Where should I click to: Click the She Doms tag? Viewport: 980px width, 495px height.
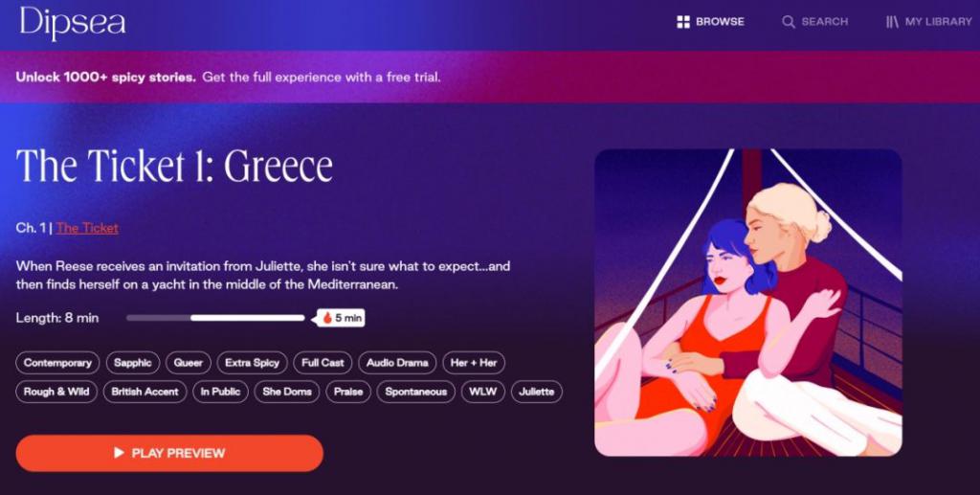(287, 392)
